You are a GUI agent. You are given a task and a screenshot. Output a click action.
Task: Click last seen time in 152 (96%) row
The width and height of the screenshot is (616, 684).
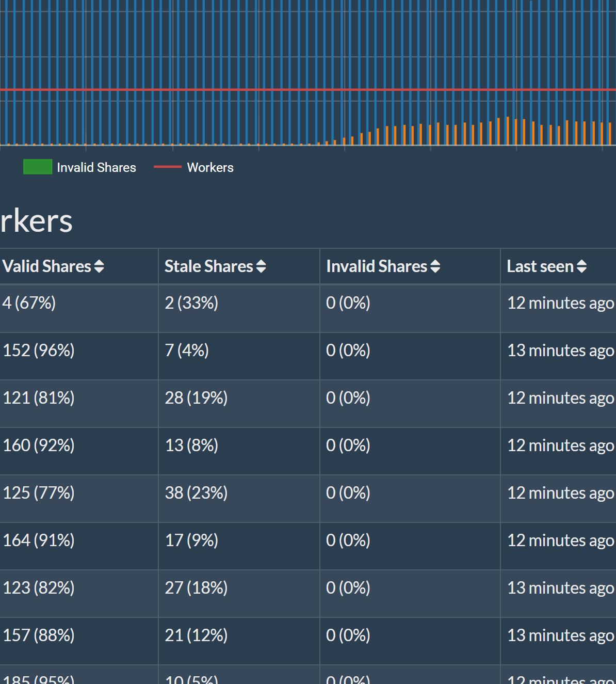[x=561, y=350]
